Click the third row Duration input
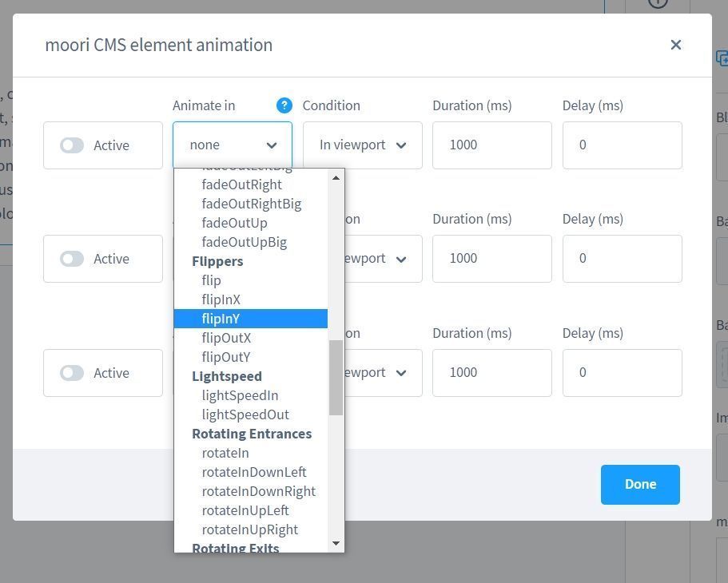 point(491,373)
